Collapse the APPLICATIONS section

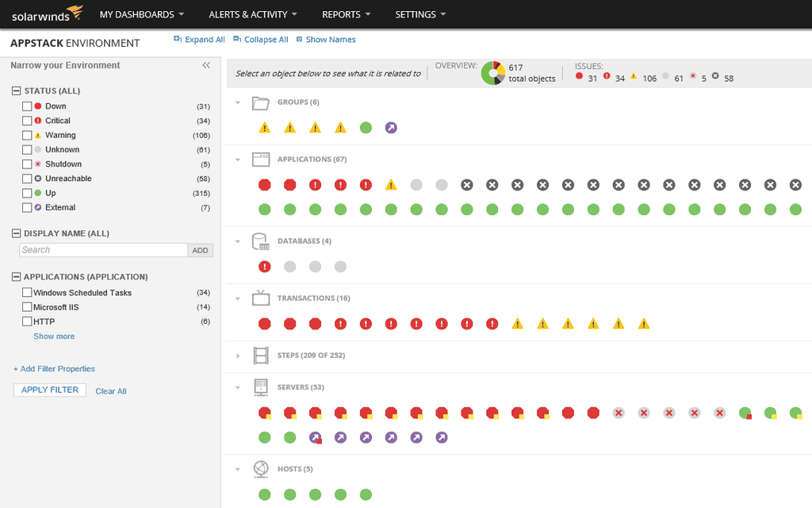(236, 159)
